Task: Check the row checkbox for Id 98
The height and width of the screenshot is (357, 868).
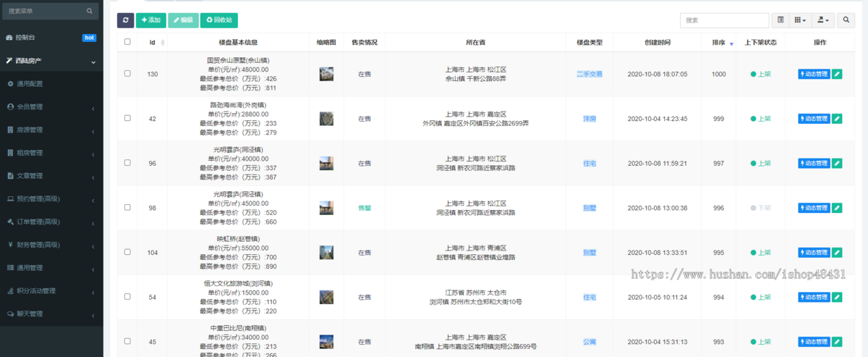Action: click(x=127, y=208)
